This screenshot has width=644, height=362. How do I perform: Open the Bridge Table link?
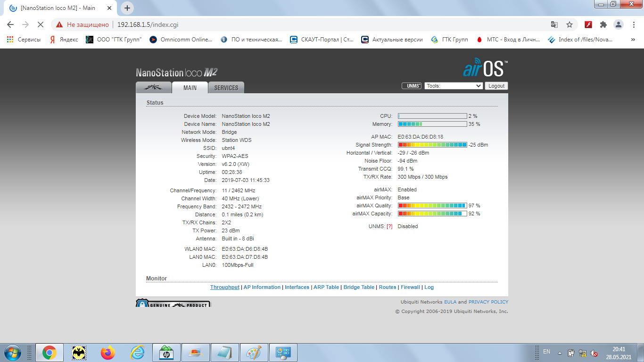tap(359, 287)
